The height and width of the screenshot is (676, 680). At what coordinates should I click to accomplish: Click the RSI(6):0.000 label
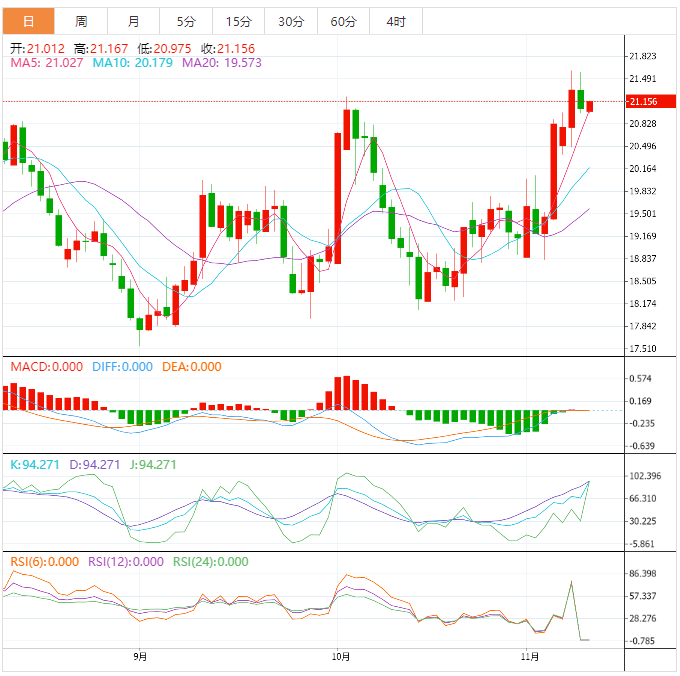pyautogui.click(x=45, y=562)
